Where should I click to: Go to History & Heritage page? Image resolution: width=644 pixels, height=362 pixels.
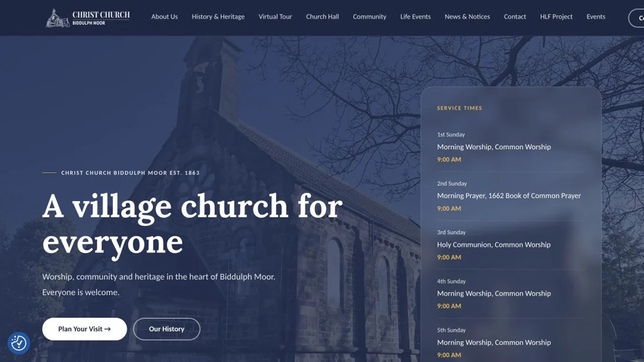[x=218, y=17]
